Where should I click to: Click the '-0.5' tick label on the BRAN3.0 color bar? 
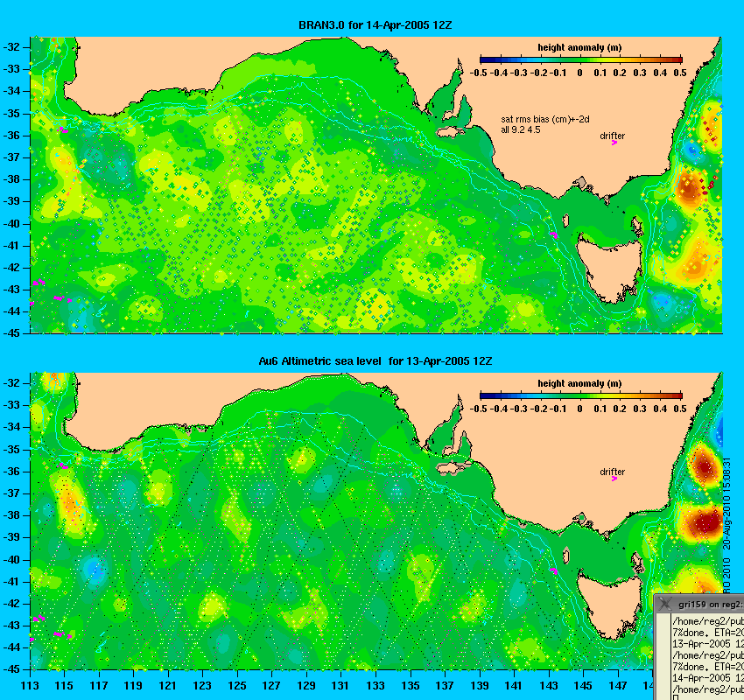[x=478, y=73]
